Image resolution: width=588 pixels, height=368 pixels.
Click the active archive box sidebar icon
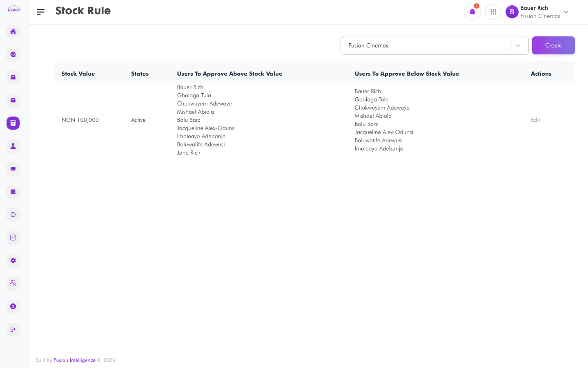(13, 123)
